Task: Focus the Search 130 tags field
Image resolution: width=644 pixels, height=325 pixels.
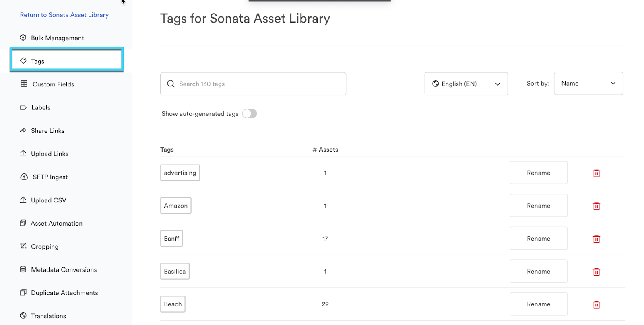Action: [x=258, y=84]
